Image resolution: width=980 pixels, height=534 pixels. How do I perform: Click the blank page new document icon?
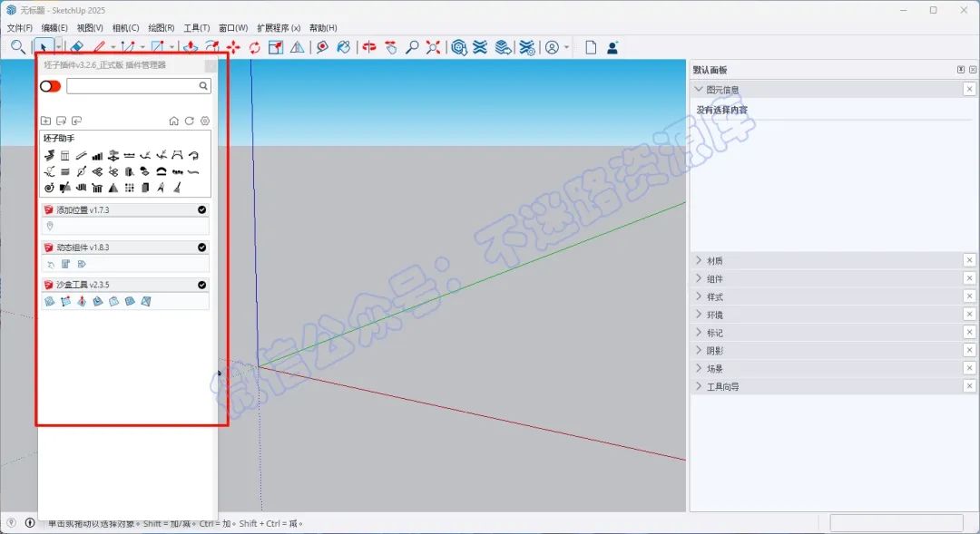tap(591, 47)
